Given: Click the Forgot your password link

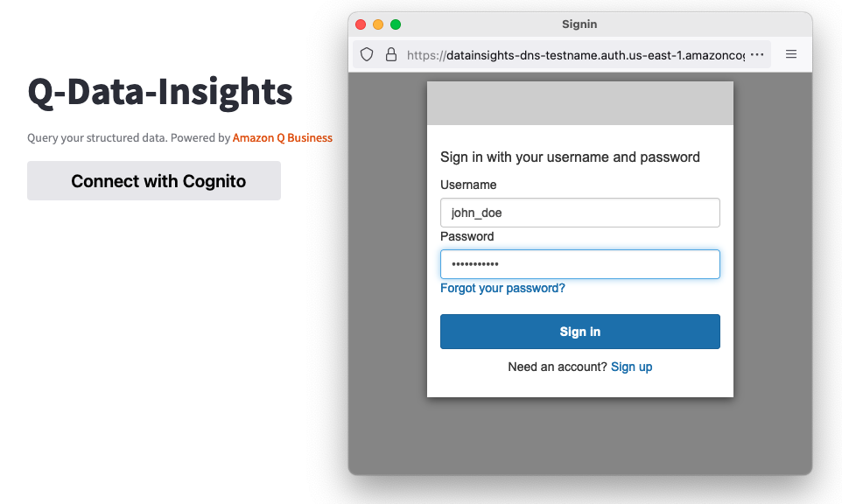Looking at the screenshot, I should 502,288.
